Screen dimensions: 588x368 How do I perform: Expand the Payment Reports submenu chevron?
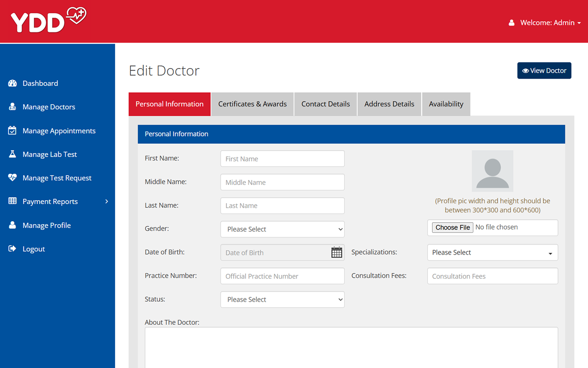107,201
